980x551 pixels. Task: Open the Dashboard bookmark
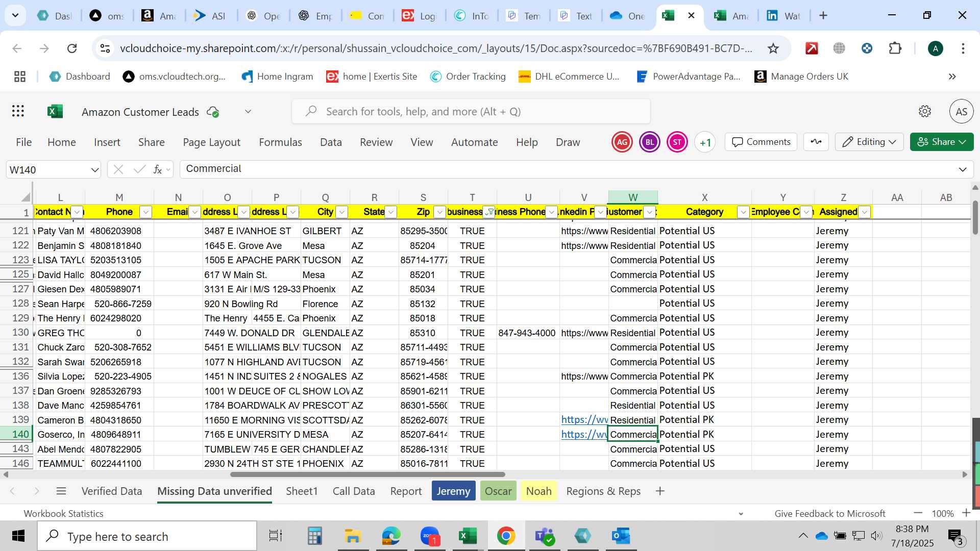click(80, 77)
